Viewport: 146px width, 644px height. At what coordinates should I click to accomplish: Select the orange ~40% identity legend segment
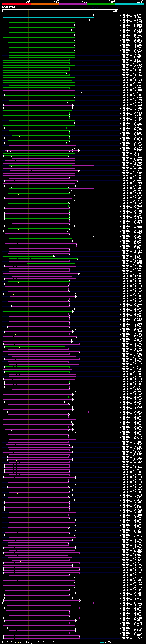[45, 4]
